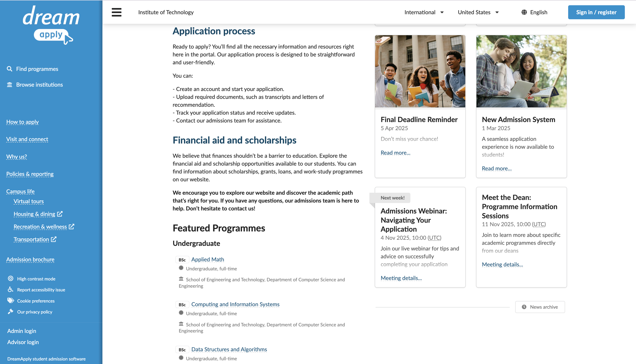Click the globe icon beside English
Screen dimensions: 636x364
[x=524, y=12]
